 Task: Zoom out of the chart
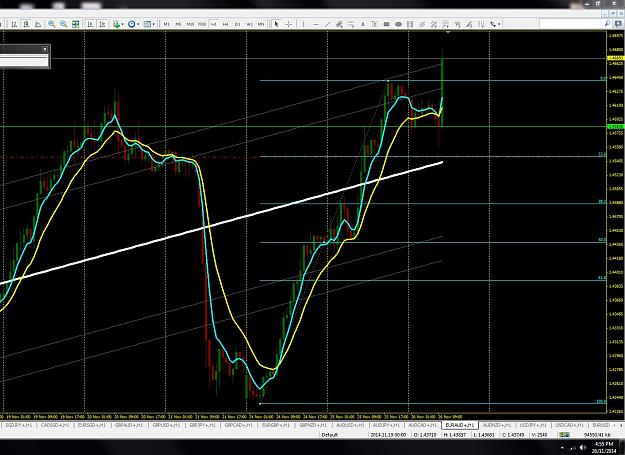pyautogui.click(x=63, y=24)
